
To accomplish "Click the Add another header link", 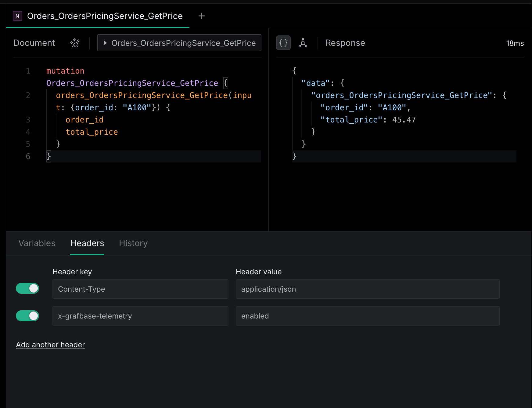I will pos(50,344).
